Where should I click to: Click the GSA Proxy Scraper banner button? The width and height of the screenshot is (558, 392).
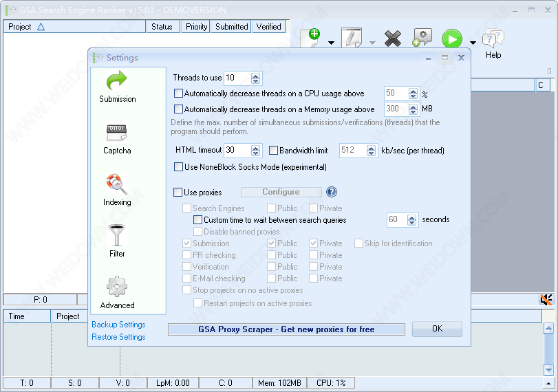coord(286,329)
